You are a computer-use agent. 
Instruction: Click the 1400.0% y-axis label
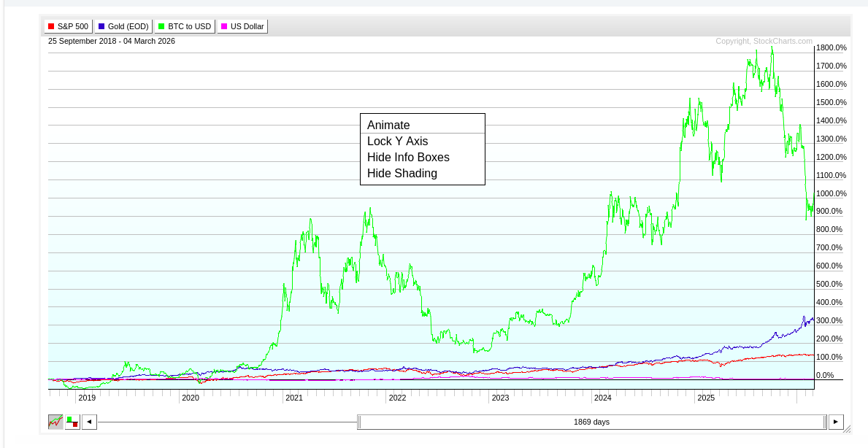(x=831, y=120)
